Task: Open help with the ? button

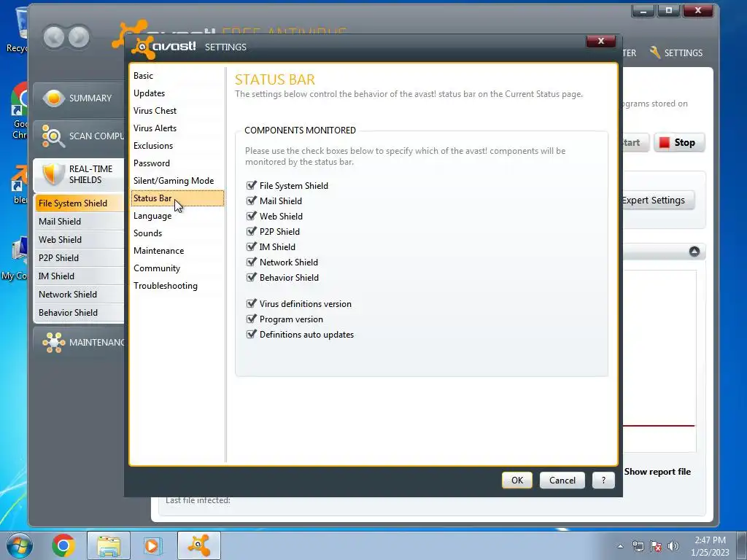Action: point(603,480)
